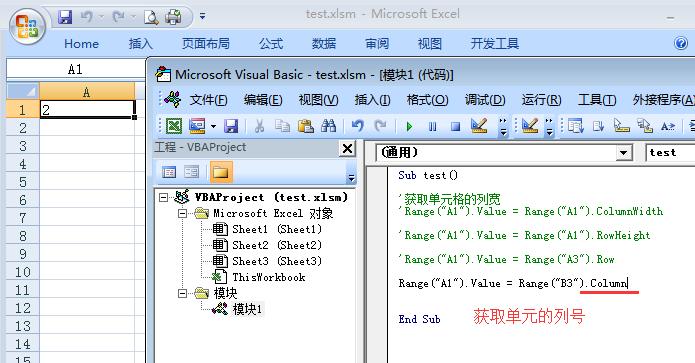The height and width of the screenshot is (363, 695).
Task: Open 工具(T) menu in VBA editor
Action: [597, 100]
